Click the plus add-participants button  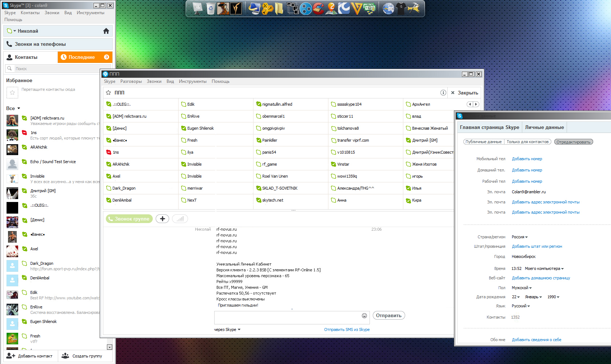pyautogui.click(x=162, y=219)
